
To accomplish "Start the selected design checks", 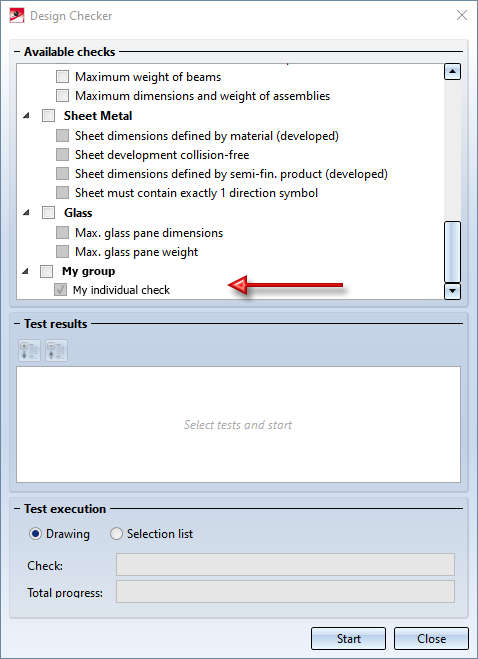I will click(x=349, y=639).
